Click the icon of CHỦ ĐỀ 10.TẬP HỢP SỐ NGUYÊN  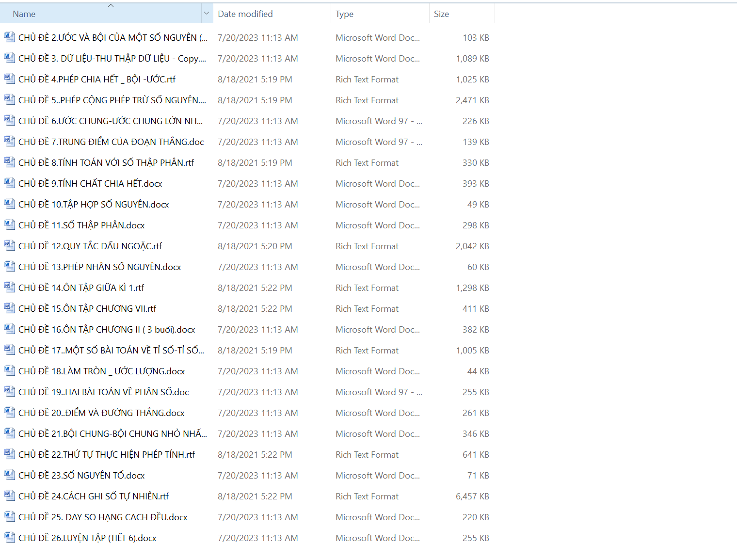(10, 204)
